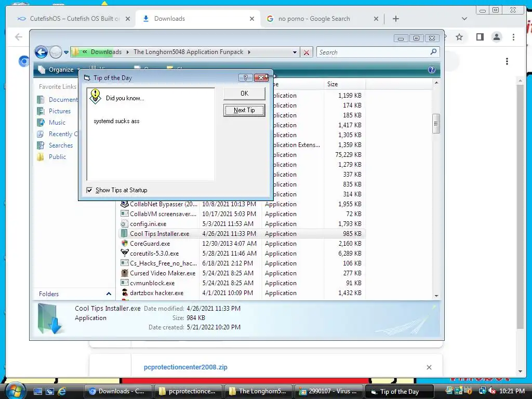Viewport: 532px width, 399px height.
Task: Expand the Explorer address bar history dropdown
Action: click(x=295, y=52)
